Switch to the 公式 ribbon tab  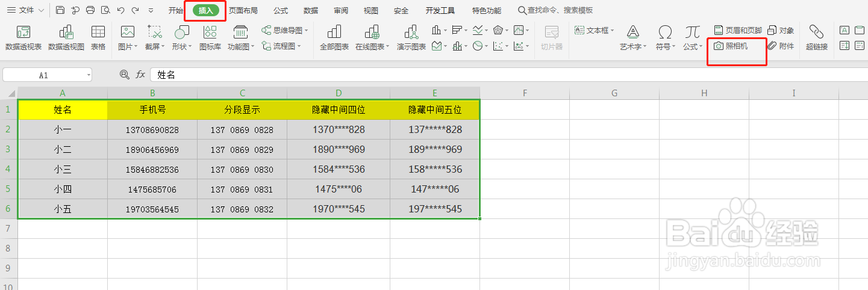coord(281,11)
